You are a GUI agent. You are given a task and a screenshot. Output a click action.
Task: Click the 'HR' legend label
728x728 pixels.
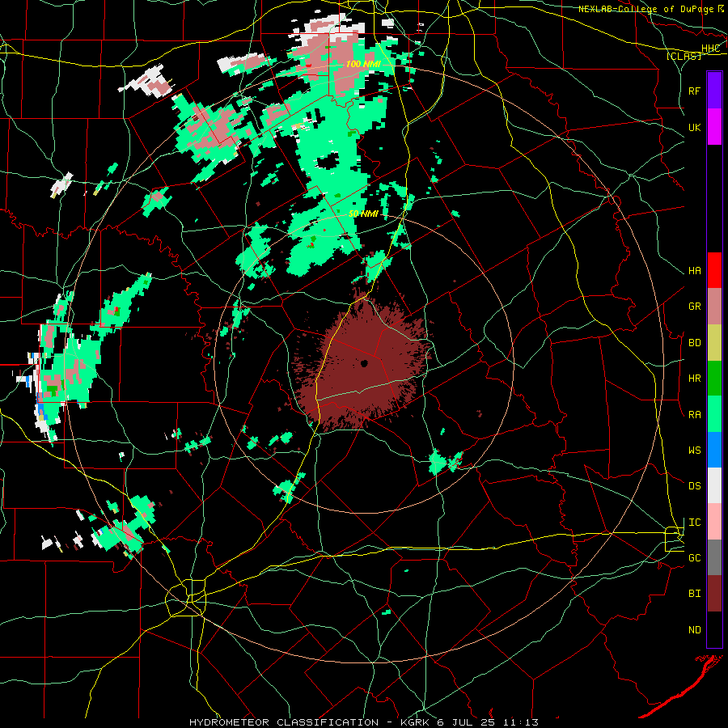click(x=695, y=379)
